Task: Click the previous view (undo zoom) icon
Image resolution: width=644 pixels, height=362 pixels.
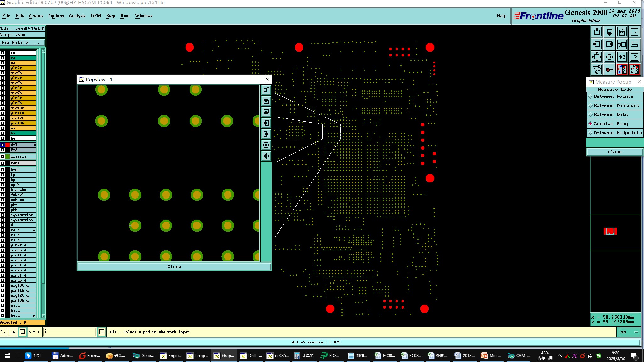Action: [622, 44]
